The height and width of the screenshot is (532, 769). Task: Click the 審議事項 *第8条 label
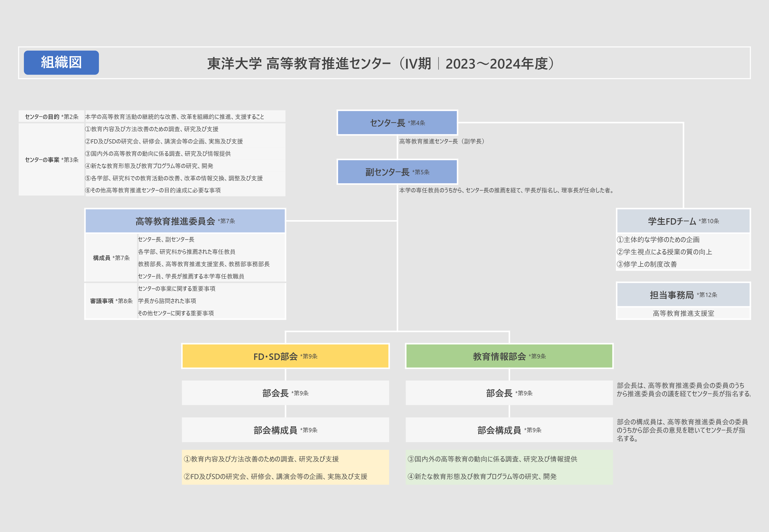111,301
